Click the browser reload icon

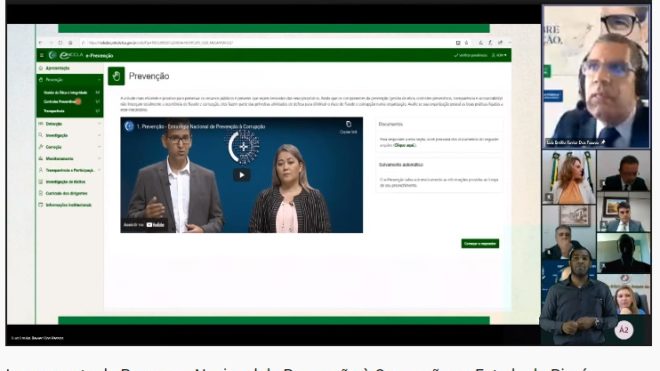tap(60, 43)
